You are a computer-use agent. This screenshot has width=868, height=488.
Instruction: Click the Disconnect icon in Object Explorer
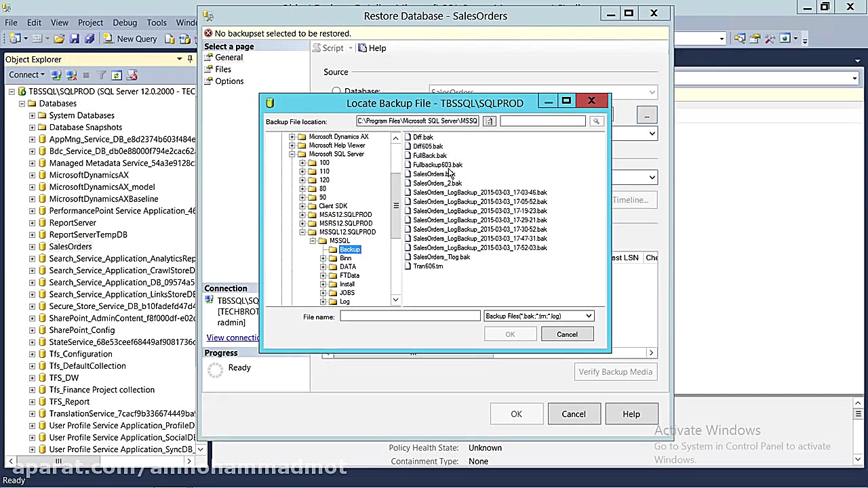pyautogui.click(x=71, y=75)
